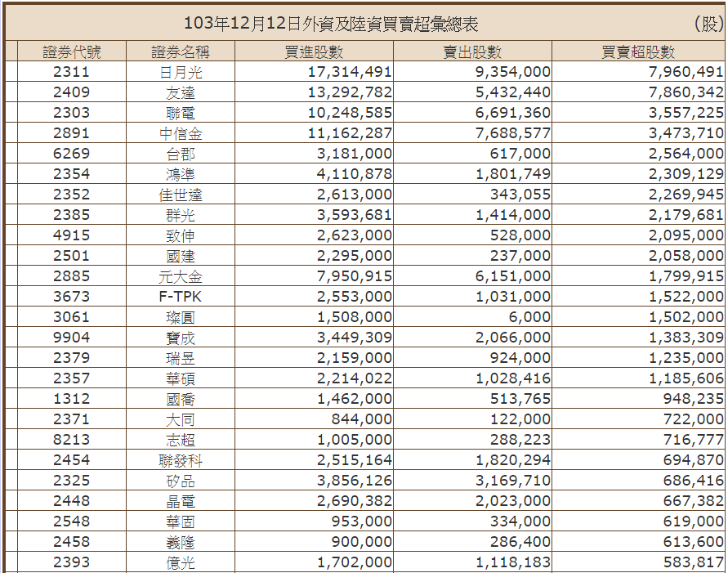728x573 pixels.
Task: Select stock name 晶電
Action: coord(181,502)
